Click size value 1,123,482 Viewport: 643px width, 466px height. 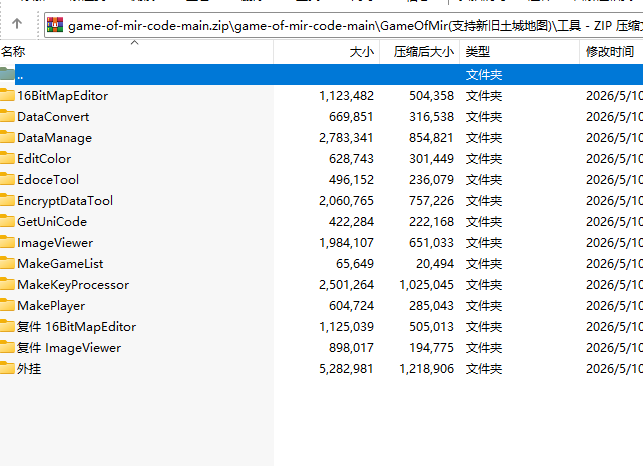(x=347, y=96)
